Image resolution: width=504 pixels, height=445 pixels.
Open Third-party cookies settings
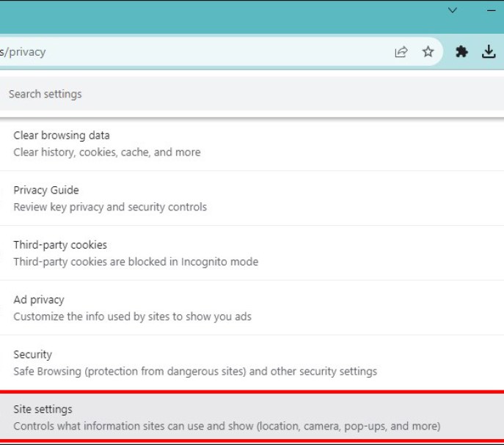coord(252,253)
